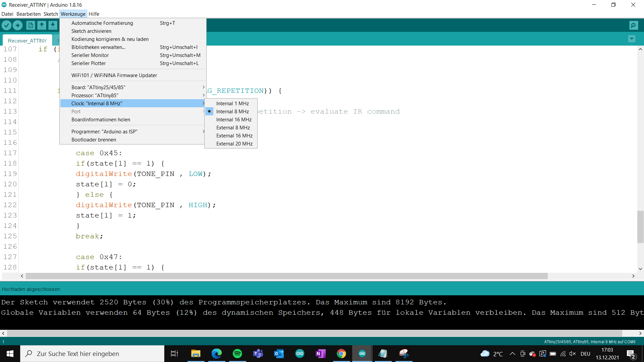Click the console horizontal scrollbar thumb
The image size is (644, 362).
[314, 334]
